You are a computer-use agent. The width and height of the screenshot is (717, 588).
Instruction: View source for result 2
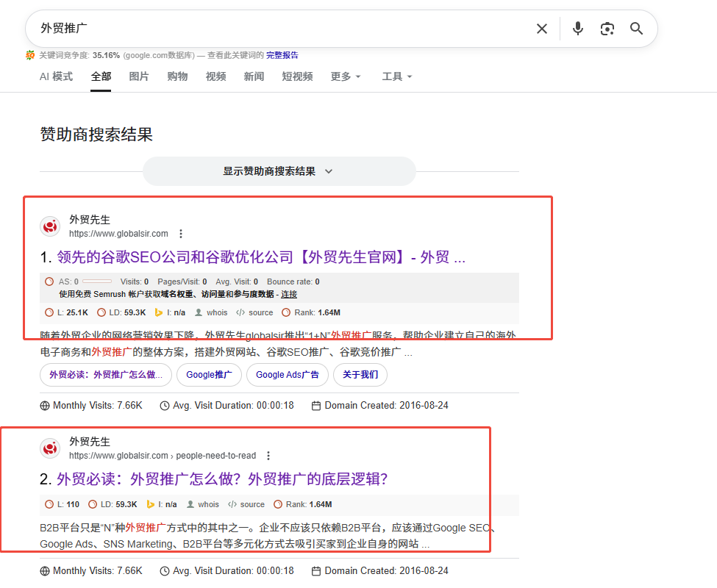246,504
